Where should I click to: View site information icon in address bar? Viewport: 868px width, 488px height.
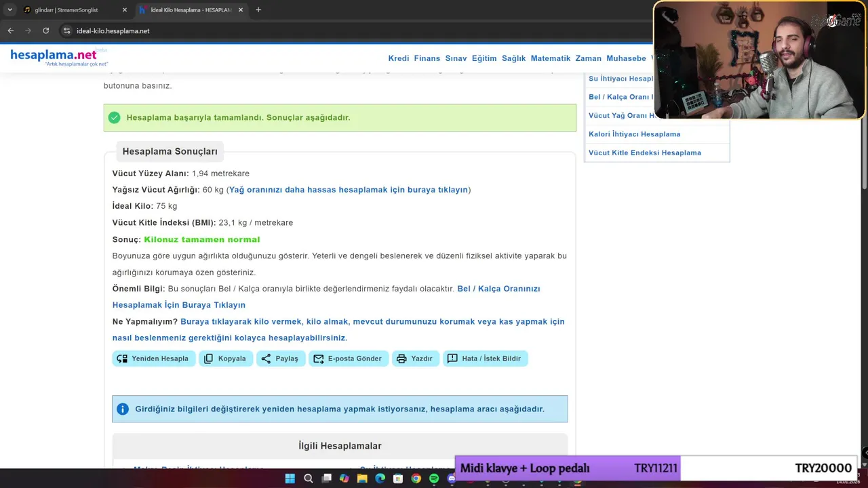coord(66,30)
